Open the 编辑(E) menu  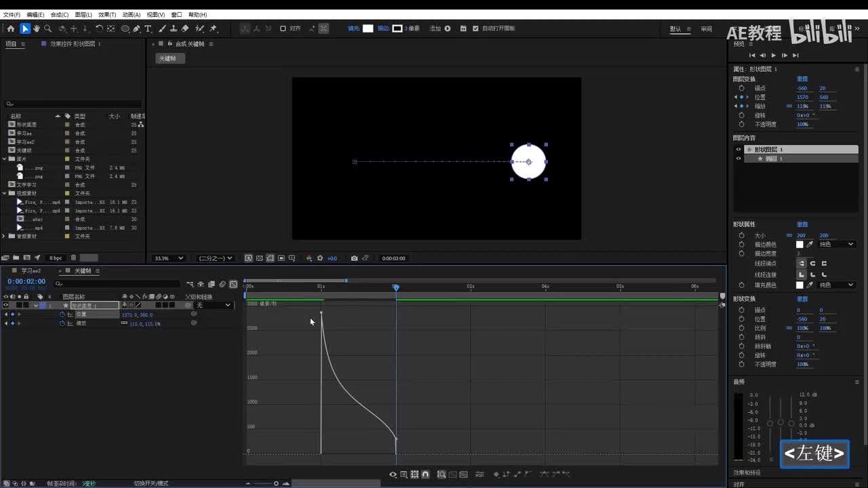tap(35, 14)
